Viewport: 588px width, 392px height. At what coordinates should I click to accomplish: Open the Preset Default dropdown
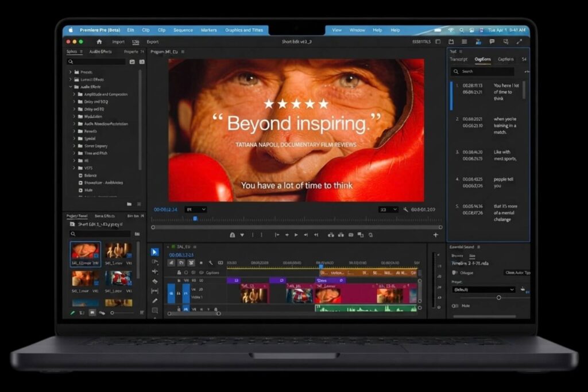[483, 289]
